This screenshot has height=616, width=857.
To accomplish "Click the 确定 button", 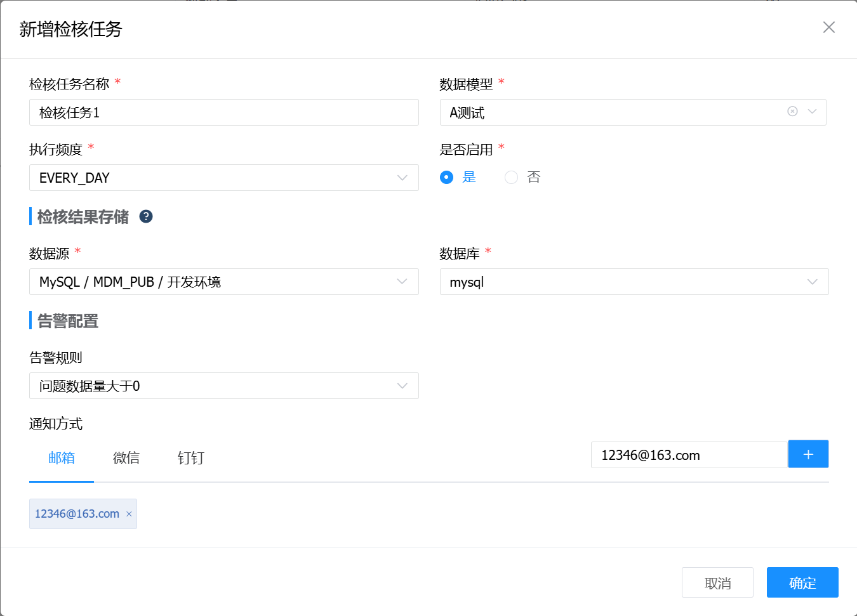I will click(802, 582).
